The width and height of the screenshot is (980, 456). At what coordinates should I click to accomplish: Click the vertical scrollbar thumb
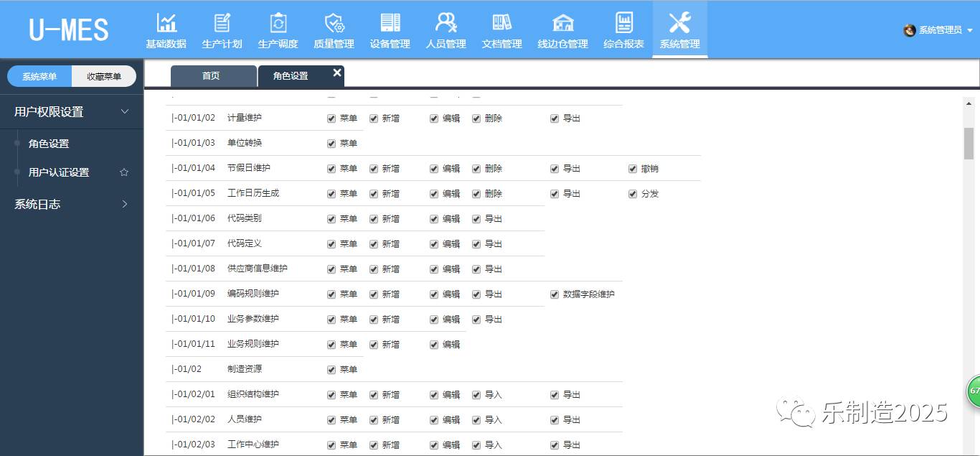969,144
